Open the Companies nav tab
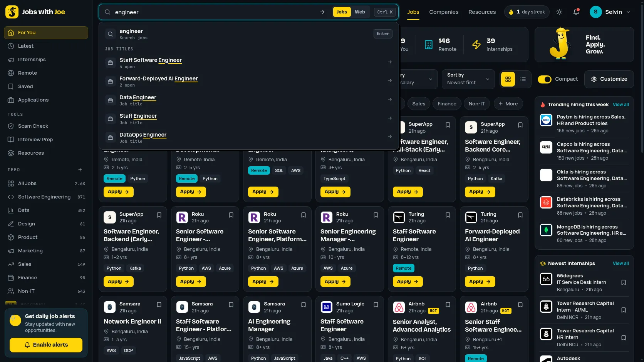 click(x=444, y=12)
